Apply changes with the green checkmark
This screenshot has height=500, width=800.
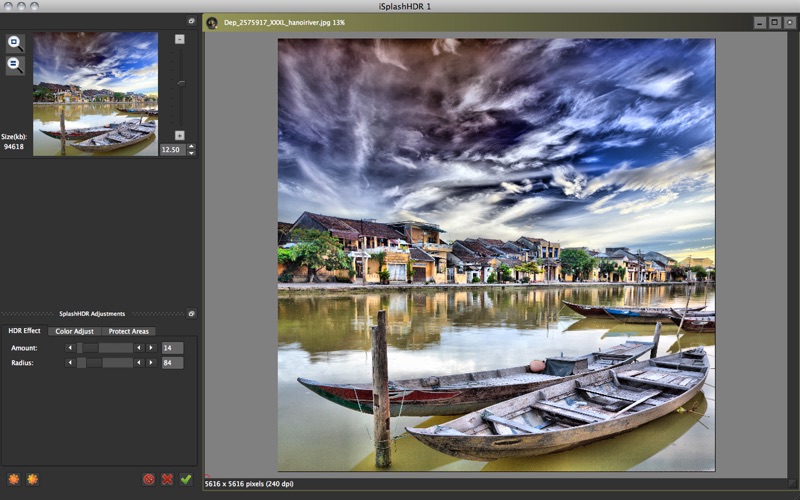[x=186, y=479]
